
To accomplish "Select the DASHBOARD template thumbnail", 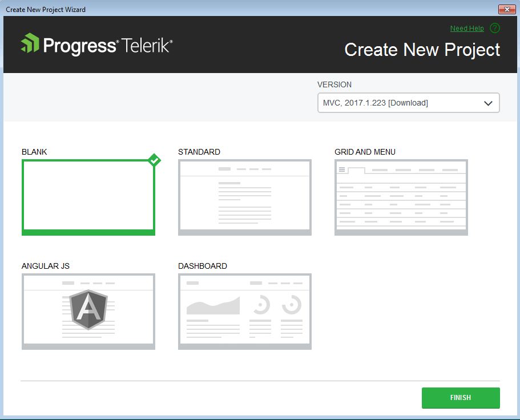I will tap(244, 311).
